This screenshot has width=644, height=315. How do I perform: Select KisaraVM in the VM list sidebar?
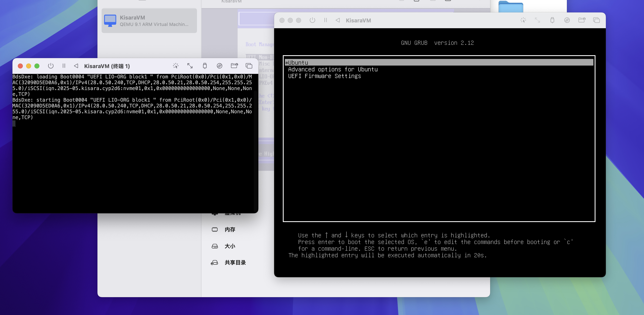tap(149, 21)
